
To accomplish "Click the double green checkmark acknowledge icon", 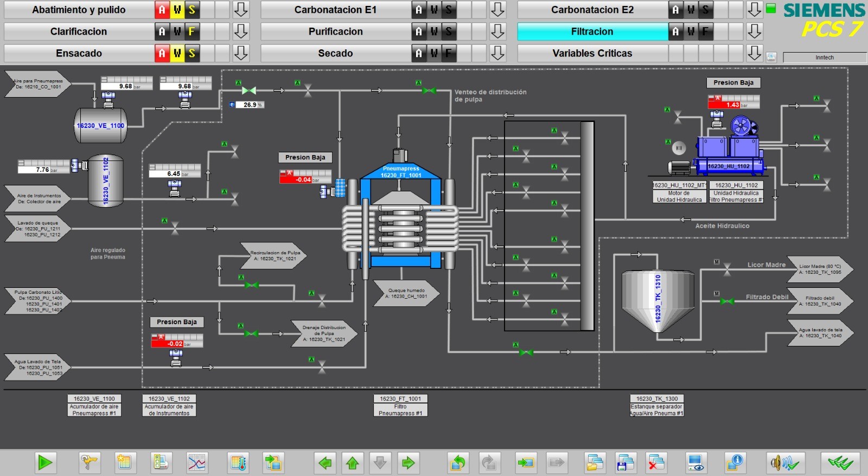I will click(840, 462).
